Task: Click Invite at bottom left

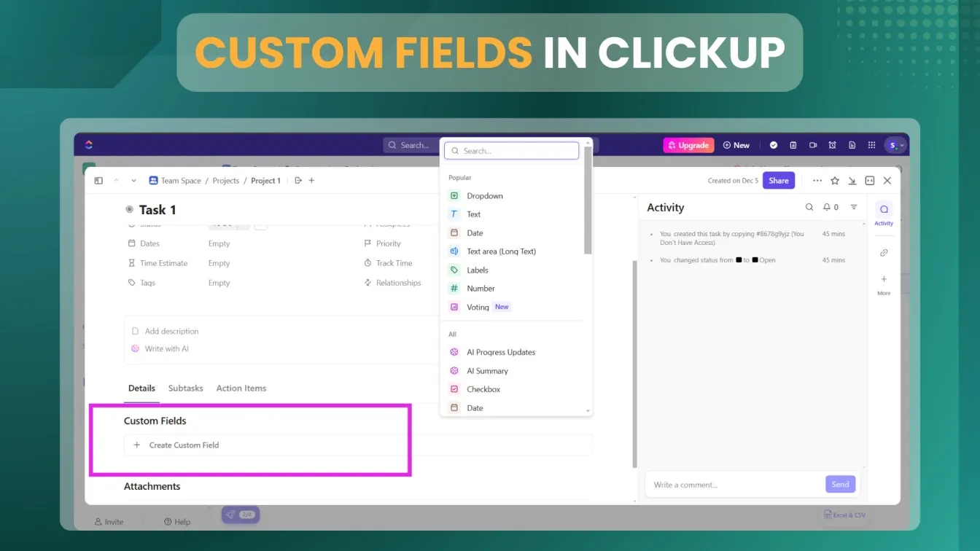Action: [x=109, y=522]
